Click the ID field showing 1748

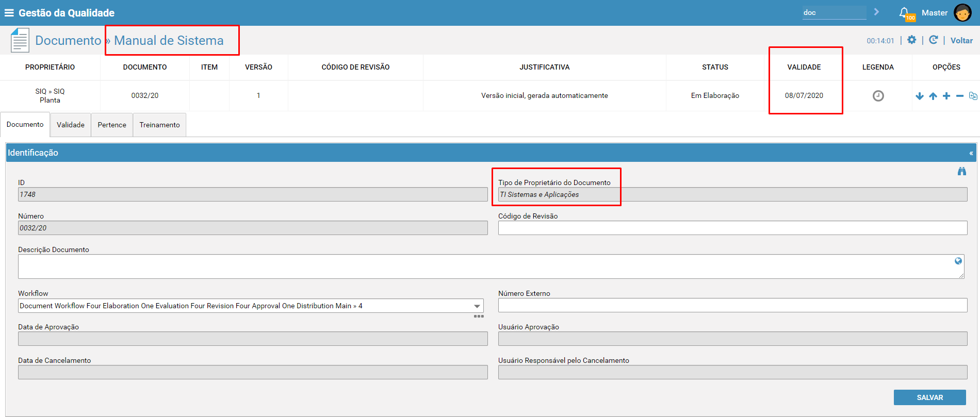tap(253, 194)
